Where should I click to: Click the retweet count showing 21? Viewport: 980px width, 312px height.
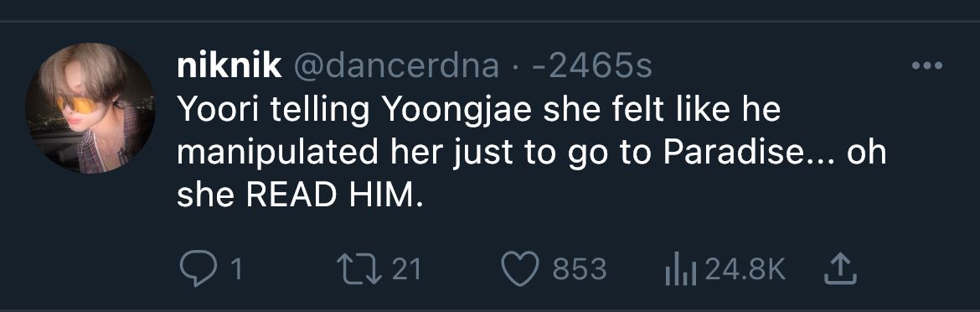(x=407, y=270)
